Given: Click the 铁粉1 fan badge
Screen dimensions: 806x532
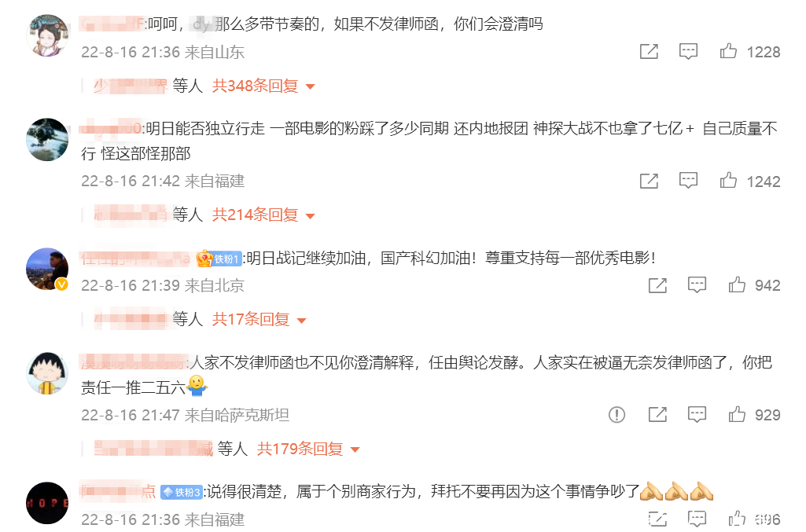Looking at the screenshot, I should click(x=219, y=259).
